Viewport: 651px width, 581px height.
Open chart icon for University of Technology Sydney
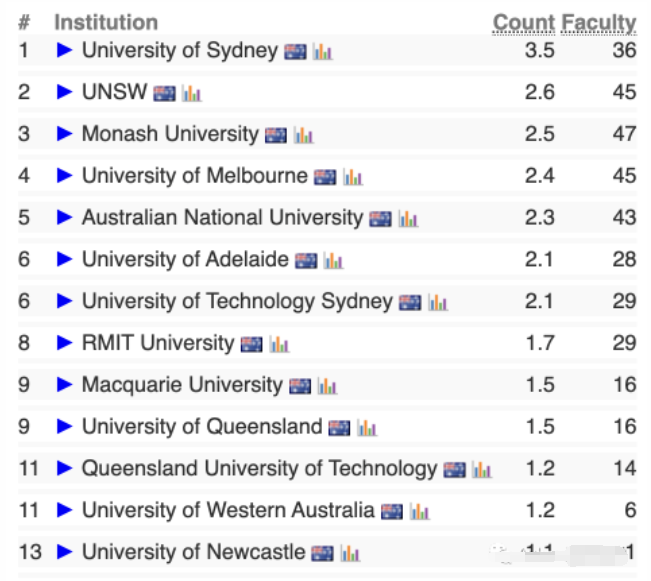click(x=438, y=303)
